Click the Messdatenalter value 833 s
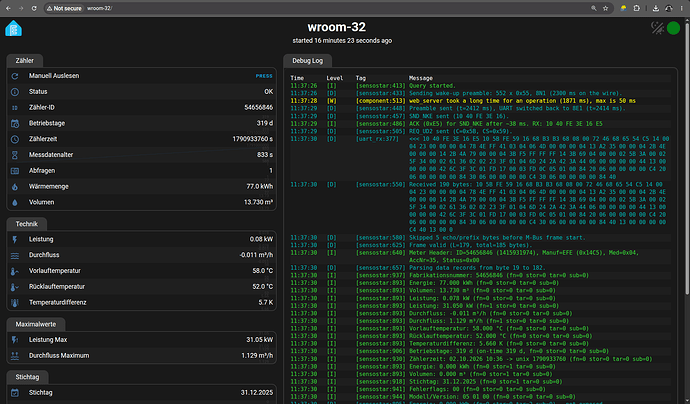 265,155
